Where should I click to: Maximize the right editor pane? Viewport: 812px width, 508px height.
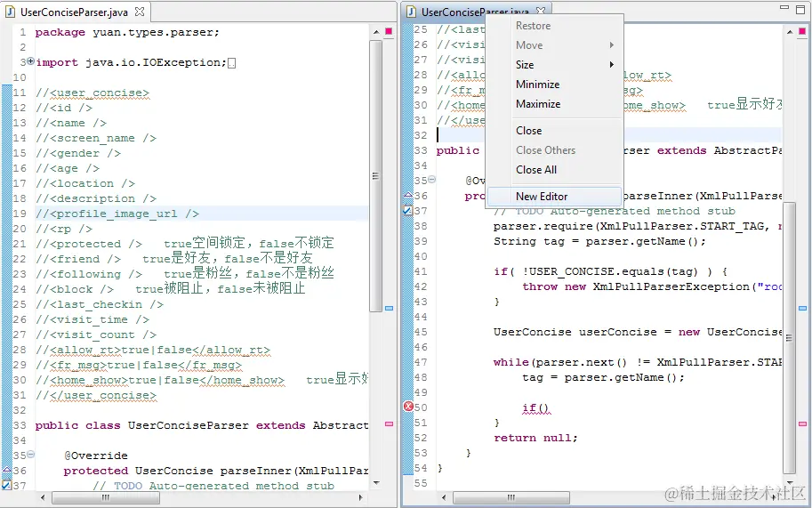click(800, 9)
